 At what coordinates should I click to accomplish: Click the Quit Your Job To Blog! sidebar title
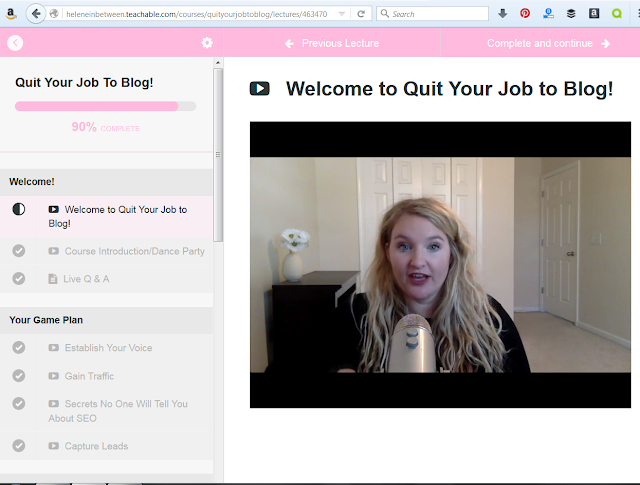click(x=84, y=82)
